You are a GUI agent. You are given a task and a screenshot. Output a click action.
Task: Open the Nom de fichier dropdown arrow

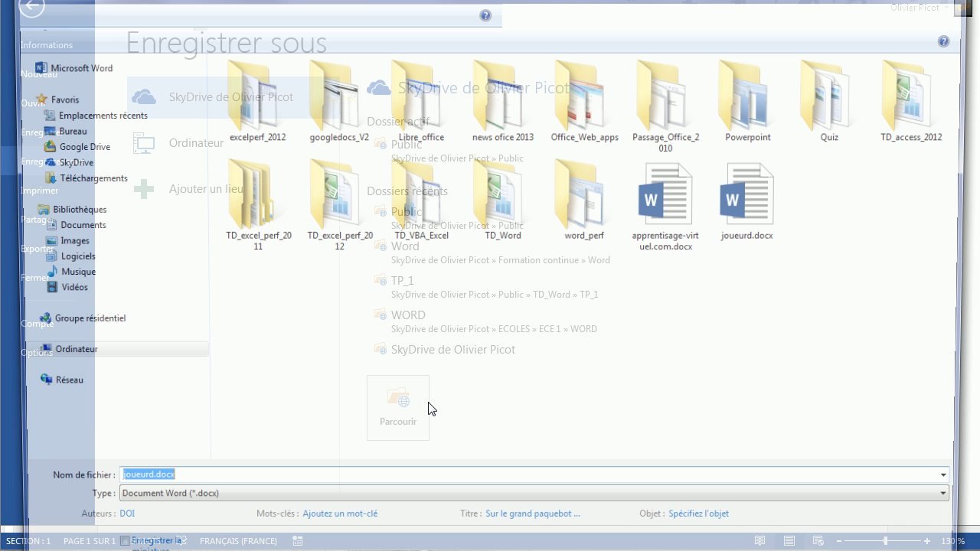pos(943,474)
